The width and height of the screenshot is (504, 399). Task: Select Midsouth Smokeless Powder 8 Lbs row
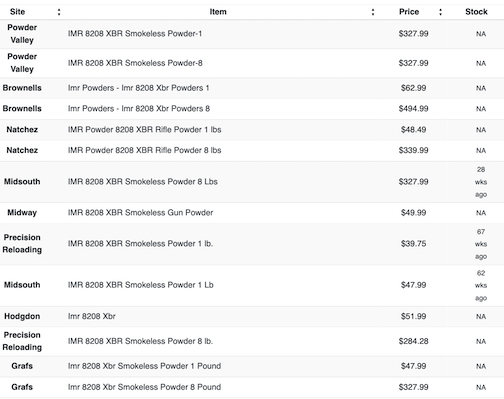[x=252, y=182]
